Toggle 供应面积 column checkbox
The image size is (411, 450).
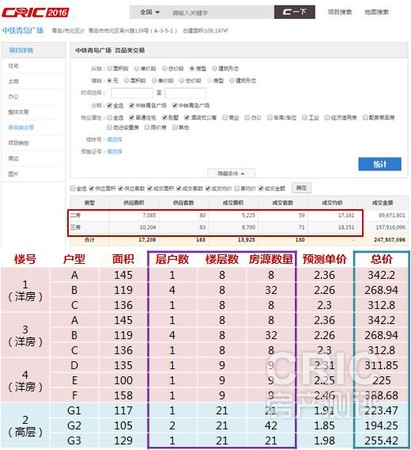pos(92,188)
